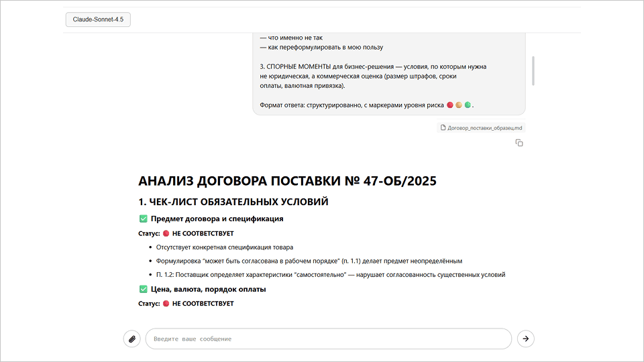Click the bullet starting 'Формулировка "может быть согласована'
Viewport: 644px width, 362px height.
(309, 261)
